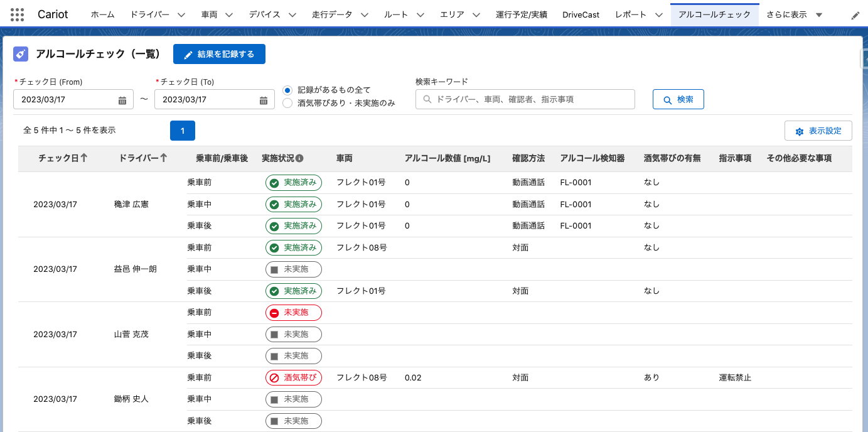Image resolution: width=868 pixels, height=432 pixels.
Task: Expand the デバイス menu chevron
Action: pos(292,15)
